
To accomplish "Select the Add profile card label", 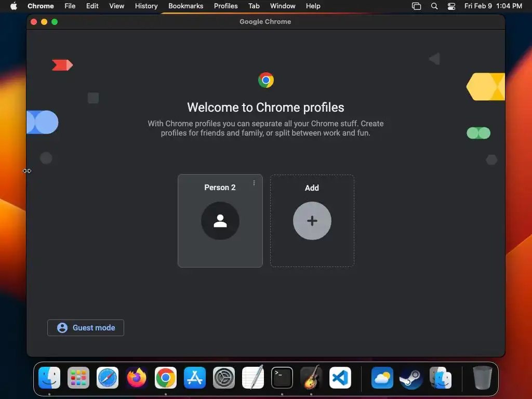I will tap(312, 188).
